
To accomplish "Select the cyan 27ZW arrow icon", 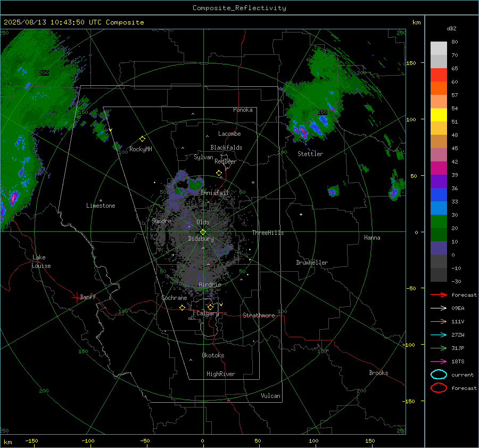I will point(439,335).
